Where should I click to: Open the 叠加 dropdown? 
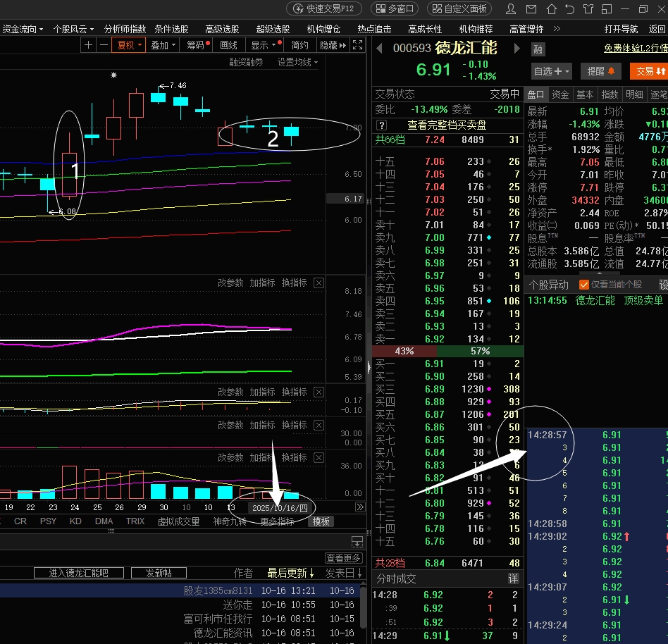(x=163, y=45)
